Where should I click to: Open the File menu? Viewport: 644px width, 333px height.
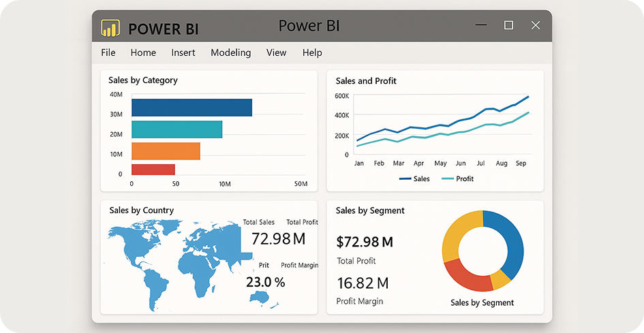pyautogui.click(x=108, y=52)
